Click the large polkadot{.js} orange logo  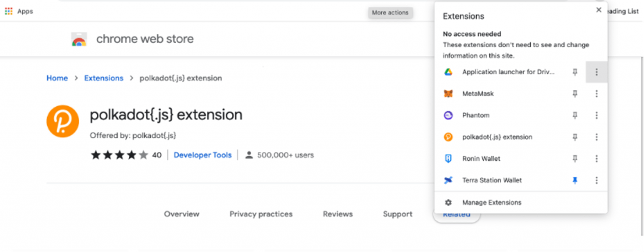click(63, 123)
